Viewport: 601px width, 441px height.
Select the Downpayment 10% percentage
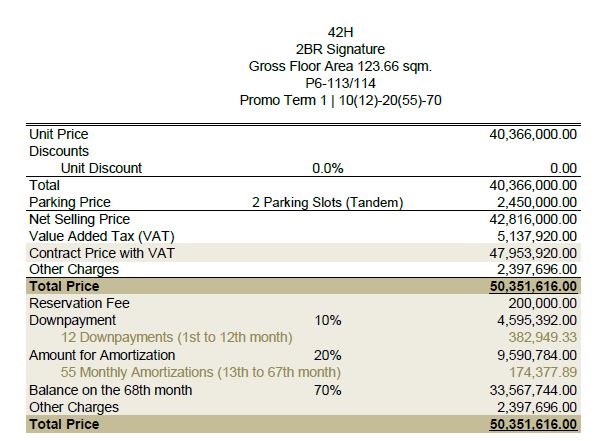pos(327,320)
